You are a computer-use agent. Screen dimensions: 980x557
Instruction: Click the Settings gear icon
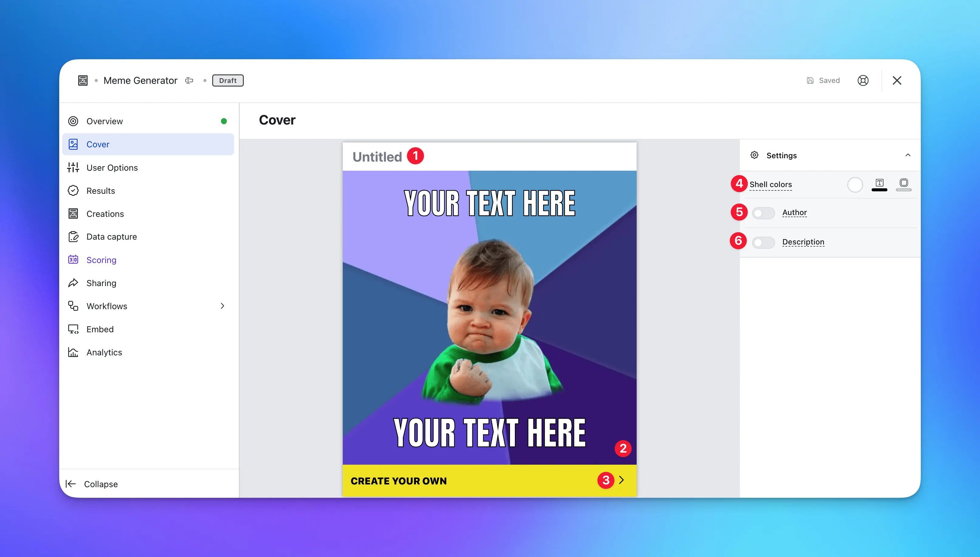[754, 155]
